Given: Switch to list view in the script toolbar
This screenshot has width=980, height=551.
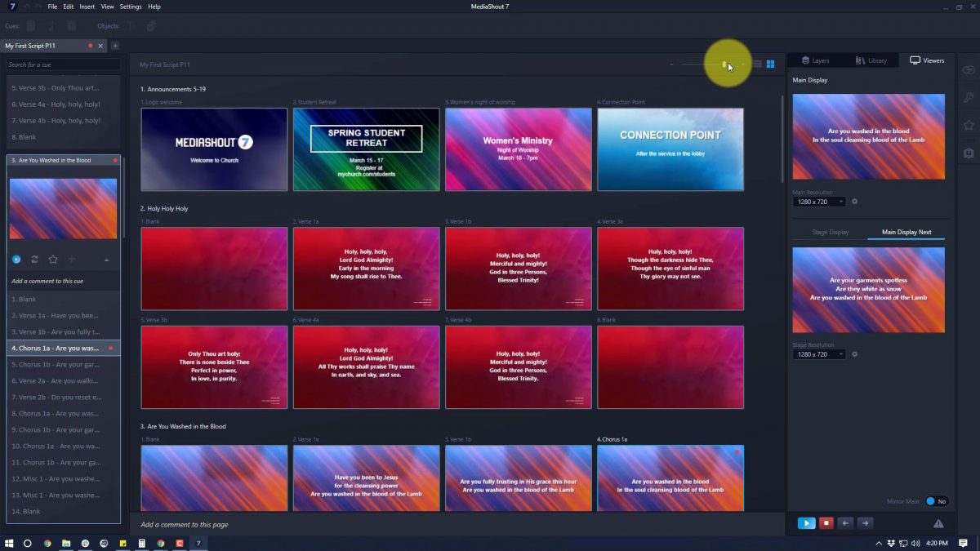Looking at the screenshot, I should (756, 64).
